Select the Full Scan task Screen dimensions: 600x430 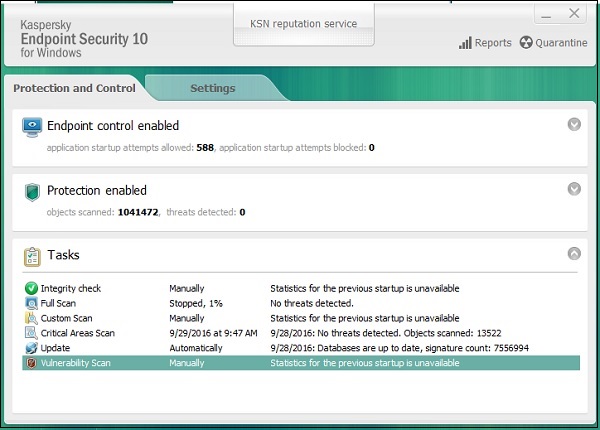click(301, 303)
